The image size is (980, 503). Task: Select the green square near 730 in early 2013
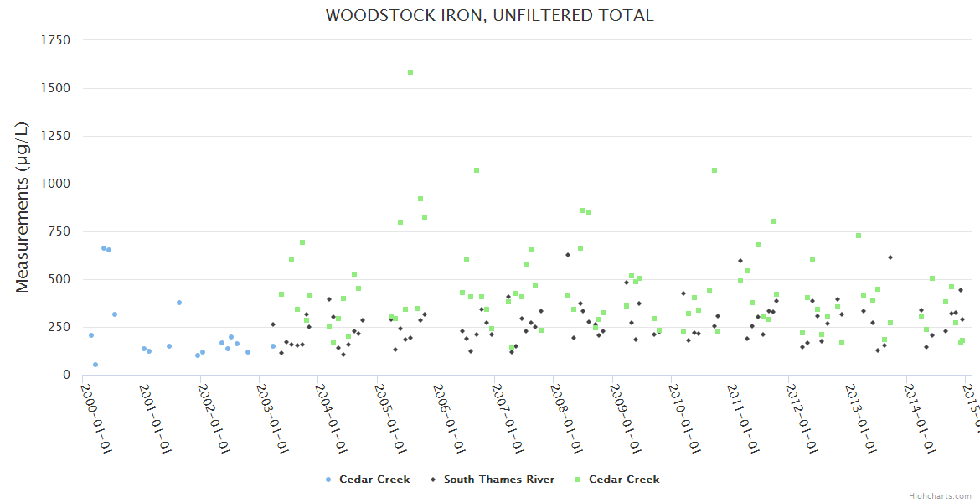(x=859, y=236)
